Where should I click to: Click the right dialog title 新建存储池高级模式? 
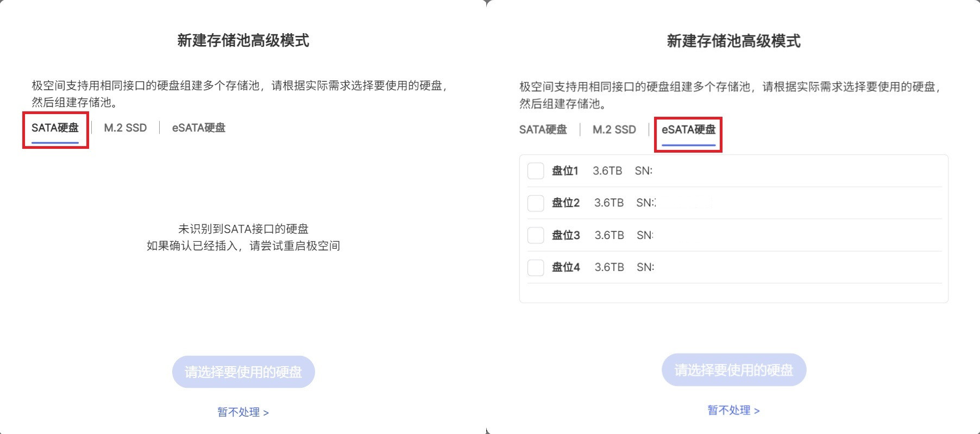pos(733,41)
